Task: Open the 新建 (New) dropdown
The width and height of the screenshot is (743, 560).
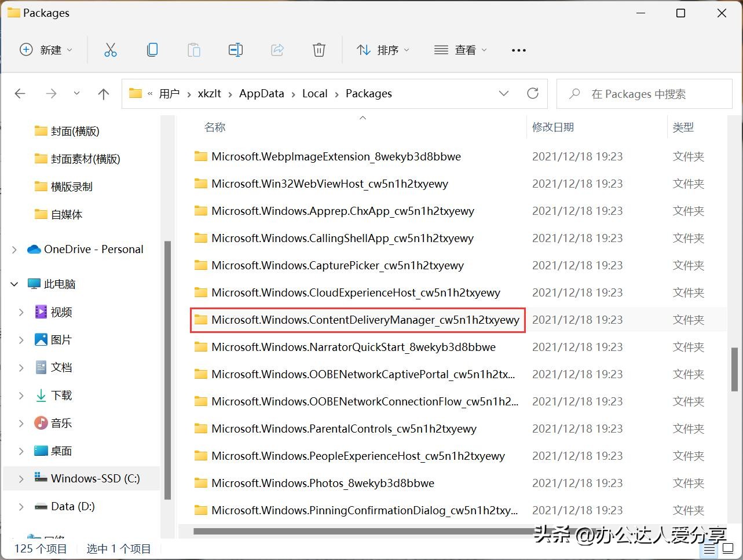Action: (x=46, y=50)
